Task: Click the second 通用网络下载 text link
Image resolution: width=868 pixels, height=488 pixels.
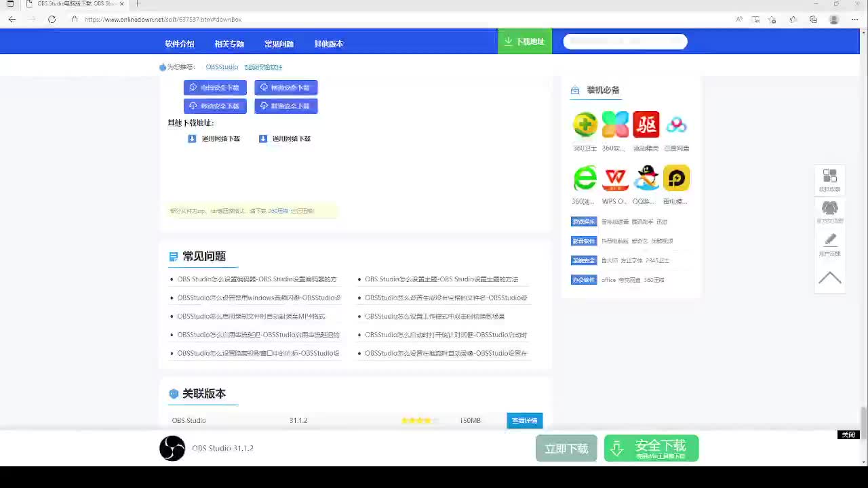Action: click(x=292, y=139)
